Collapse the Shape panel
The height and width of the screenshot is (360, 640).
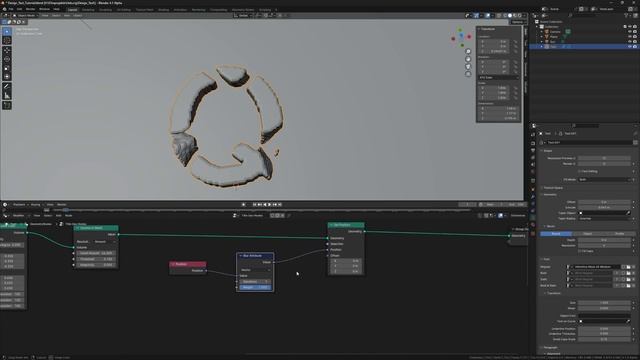(x=547, y=151)
